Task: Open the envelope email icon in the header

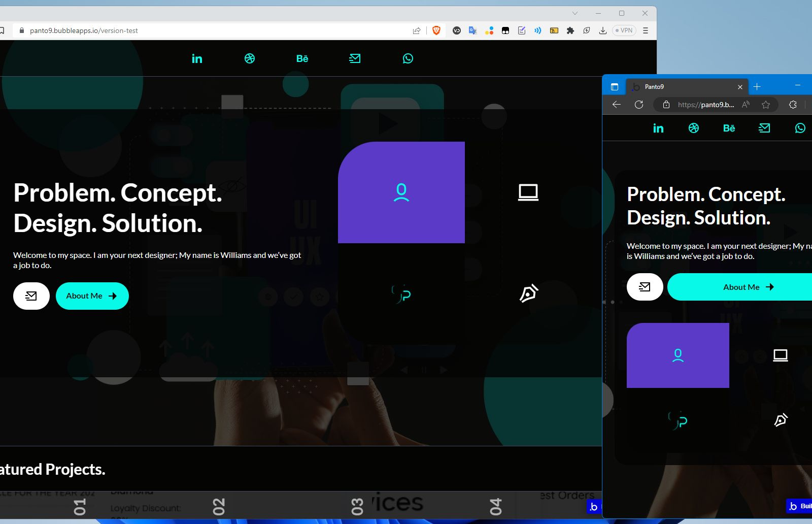Action: 355,58
